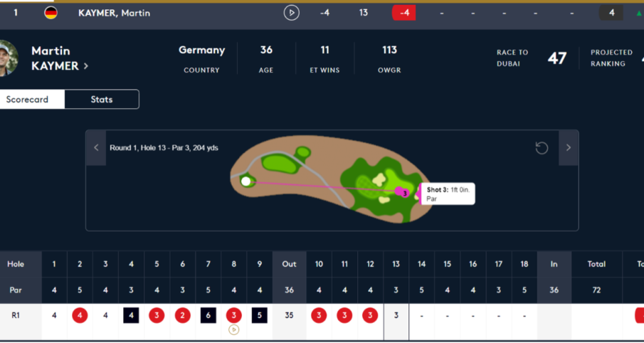Click the red -4 score badge in top row
The height and width of the screenshot is (343, 644).
(403, 13)
